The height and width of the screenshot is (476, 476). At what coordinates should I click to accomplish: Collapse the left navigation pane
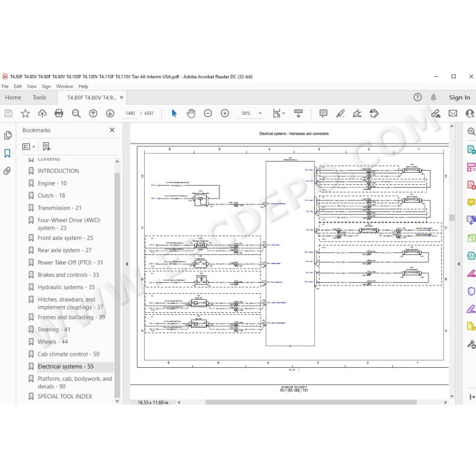point(126,264)
